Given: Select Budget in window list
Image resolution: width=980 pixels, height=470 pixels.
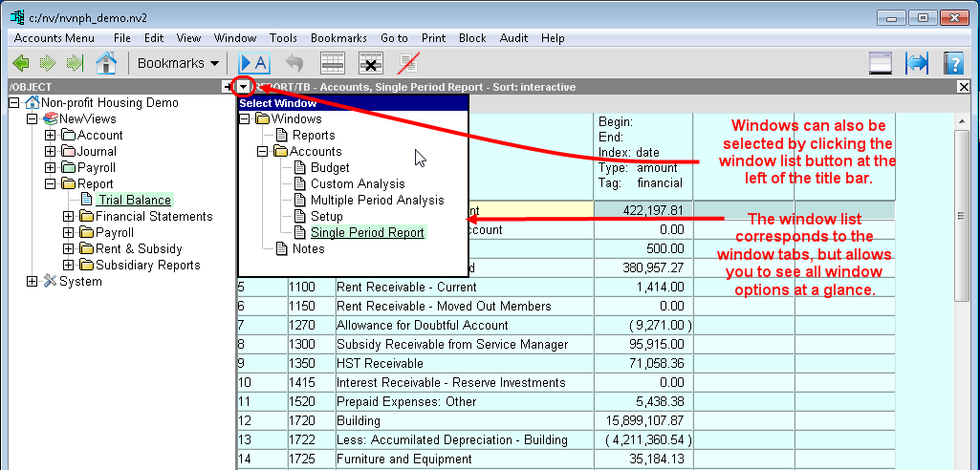Looking at the screenshot, I should pos(330,168).
